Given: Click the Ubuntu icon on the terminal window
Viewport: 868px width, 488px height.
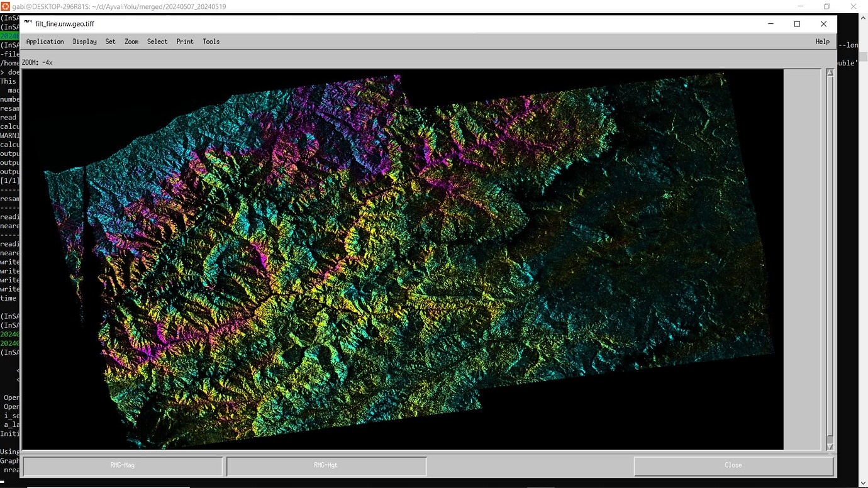Looking at the screenshot, I should [6, 6].
